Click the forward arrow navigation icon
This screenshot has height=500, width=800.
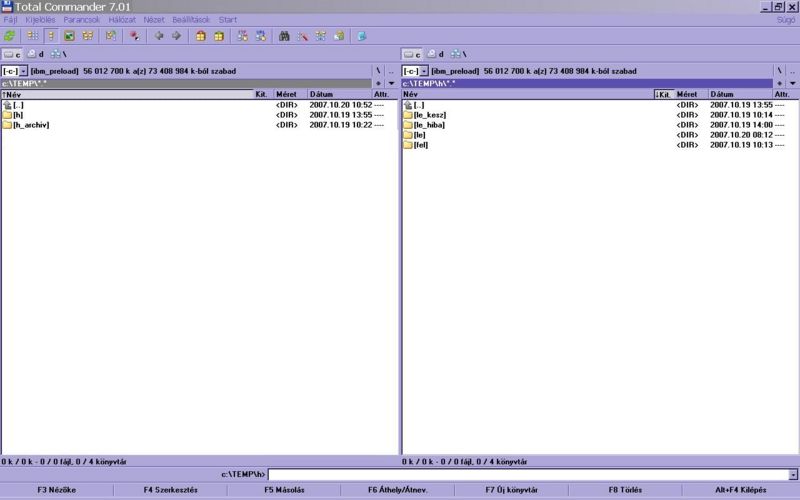pyautogui.click(x=176, y=36)
